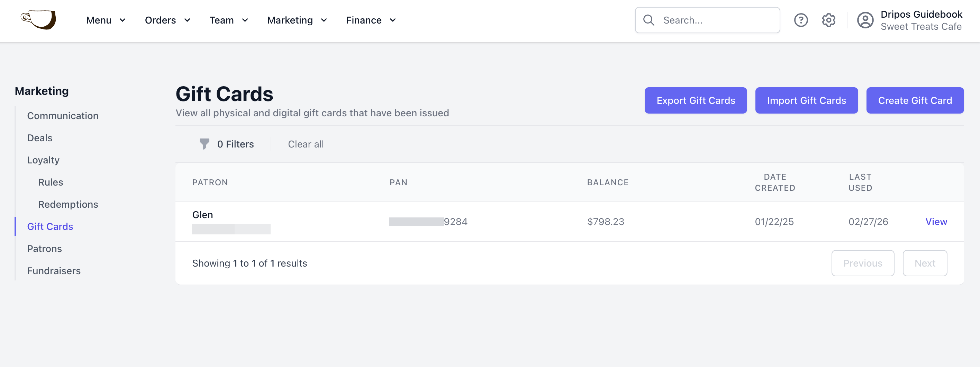Image resolution: width=980 pixels, height=367 pixels.
Task: Expand the Finance dropdown chevron
Action: [x=393, y=20]
